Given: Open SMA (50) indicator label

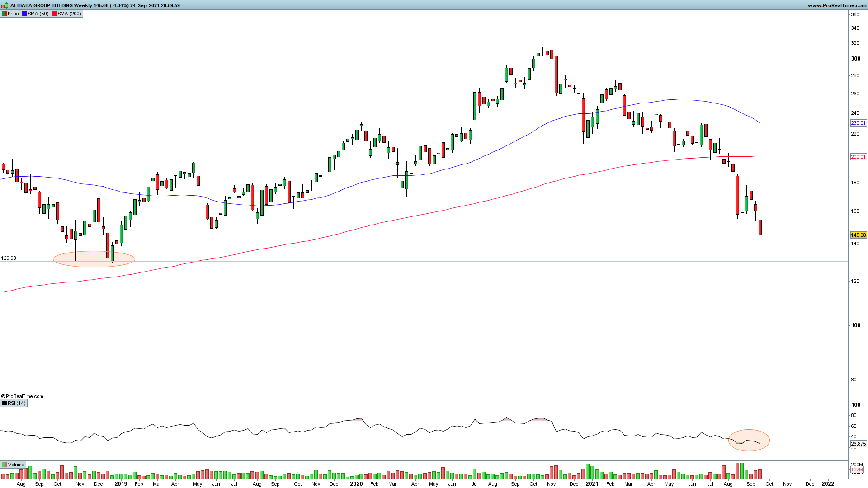Looking at the screenshot, I should coord(38,14).
